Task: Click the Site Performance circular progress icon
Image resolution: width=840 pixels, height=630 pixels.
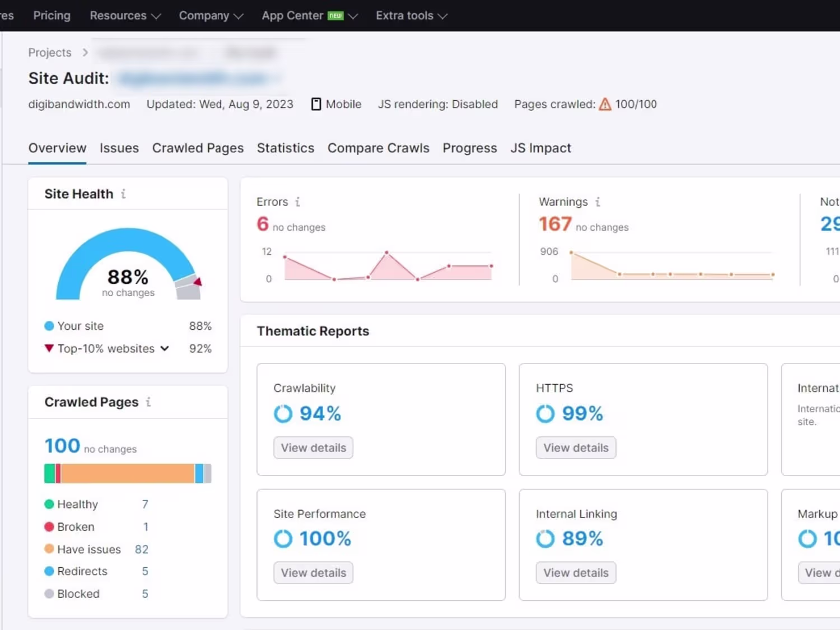Action: 283,539
